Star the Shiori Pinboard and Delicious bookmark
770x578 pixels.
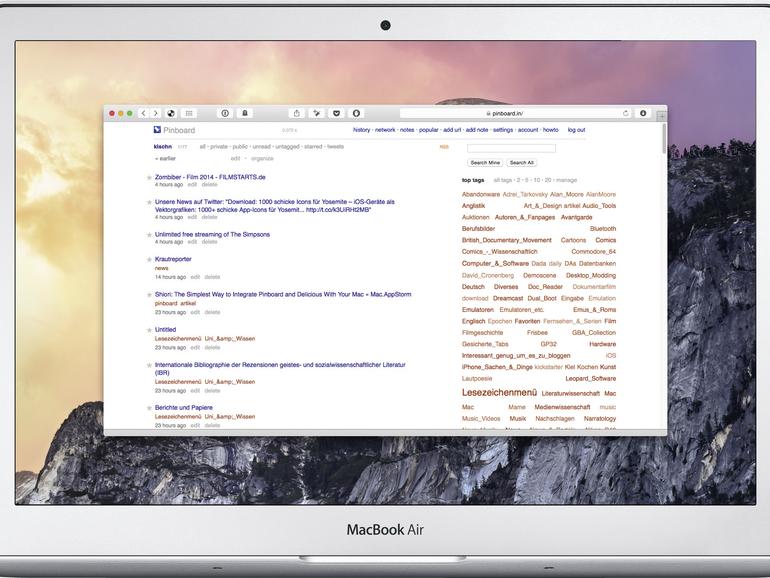click(149, 295)
